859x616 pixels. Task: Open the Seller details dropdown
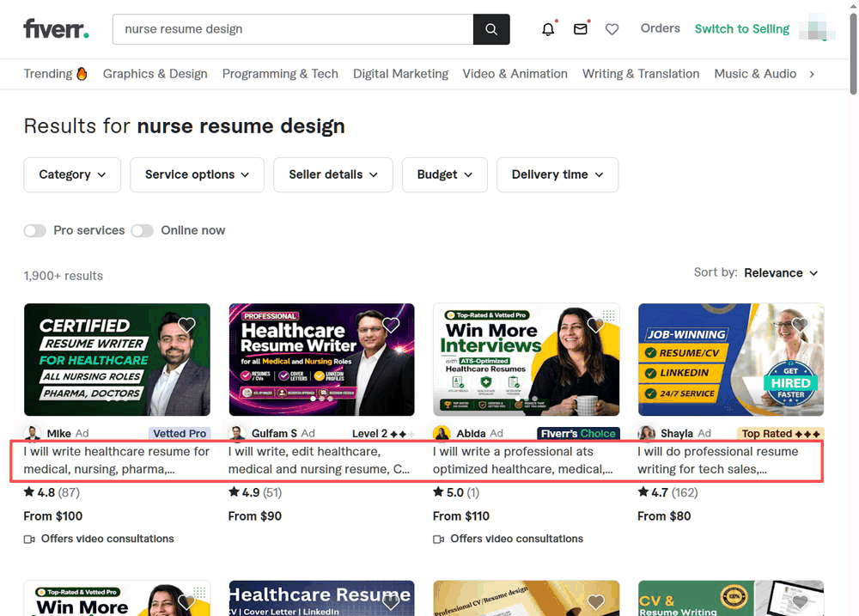[x=333, y=174]
